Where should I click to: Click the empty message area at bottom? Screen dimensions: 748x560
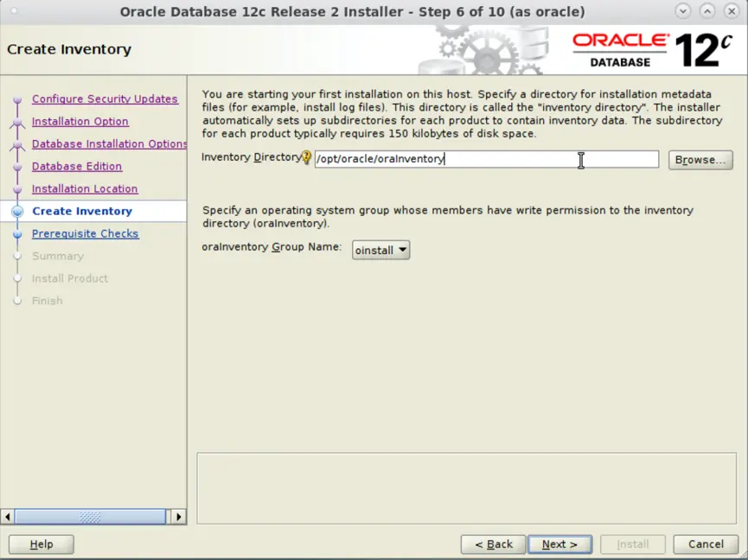(x=467, y=488)
